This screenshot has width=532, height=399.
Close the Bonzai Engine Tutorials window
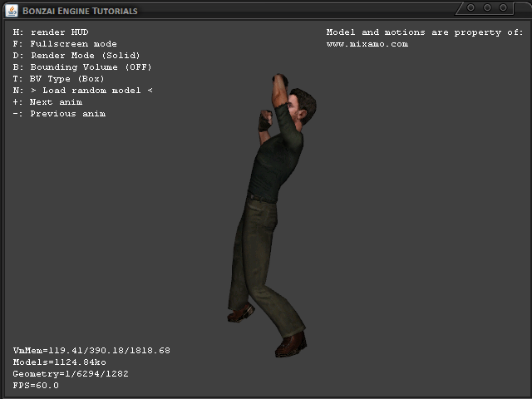click(504, 7)
